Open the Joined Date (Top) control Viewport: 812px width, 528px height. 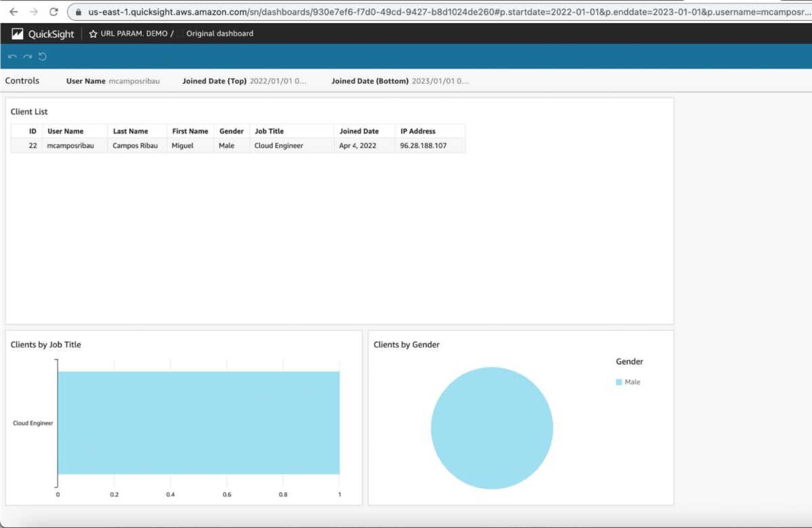pyautogui.click(x=244, y=81)
